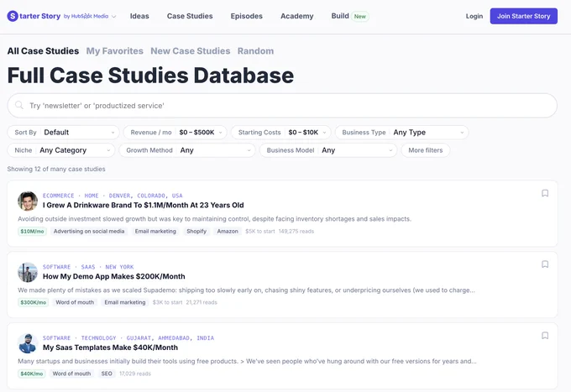Click the $300K/mo revenue tag
The image size is (571, 392).
pyautogui.click(x=33, y=302)
